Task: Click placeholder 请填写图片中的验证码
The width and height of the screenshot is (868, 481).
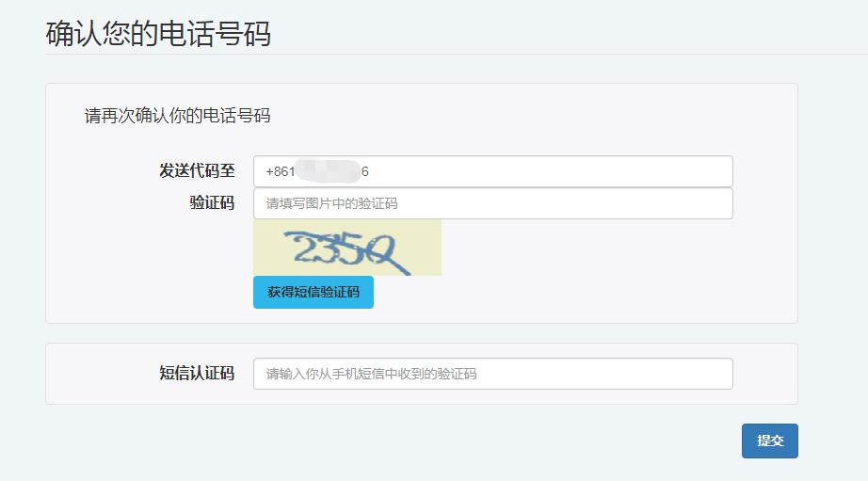Action: tap(331, 203)
